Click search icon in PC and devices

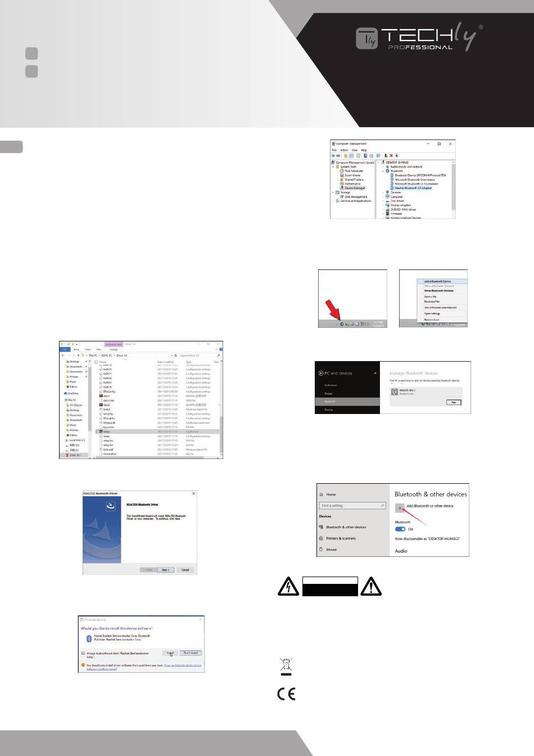tap(375, 373)
